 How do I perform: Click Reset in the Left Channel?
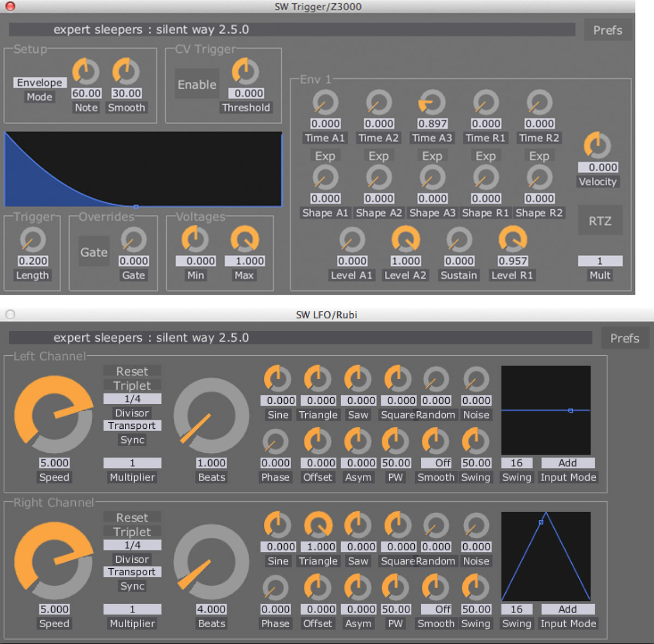(x=132, y=371)
